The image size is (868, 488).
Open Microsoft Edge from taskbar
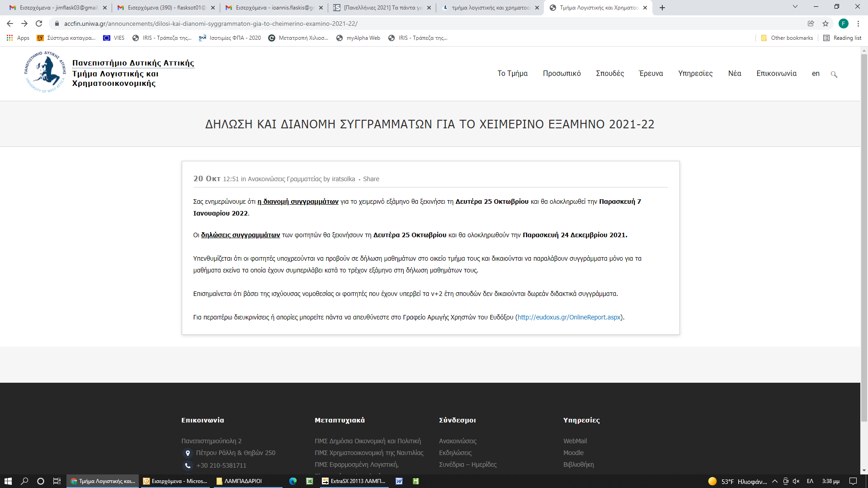coord(293,481)
